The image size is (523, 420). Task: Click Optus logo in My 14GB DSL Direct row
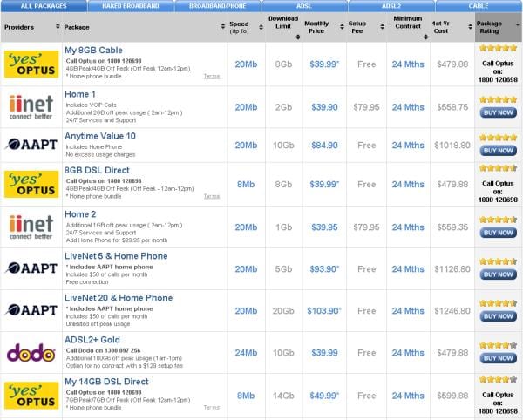pos(31,396)
